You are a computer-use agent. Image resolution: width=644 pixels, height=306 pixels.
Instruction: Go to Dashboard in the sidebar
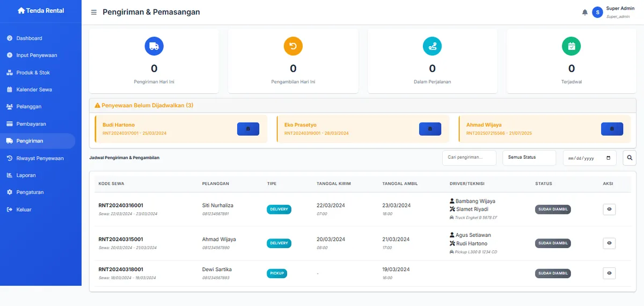tap(38, 38)
